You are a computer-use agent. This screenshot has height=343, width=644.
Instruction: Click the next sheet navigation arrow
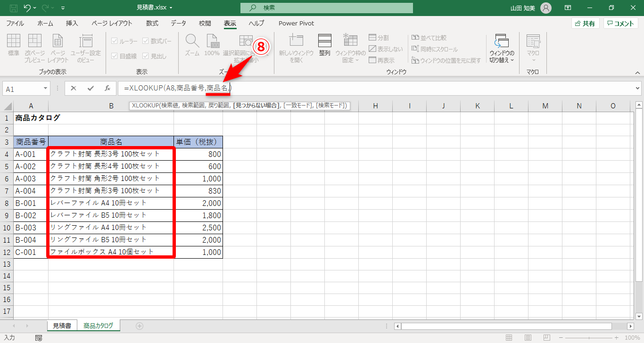click(27, 326)
